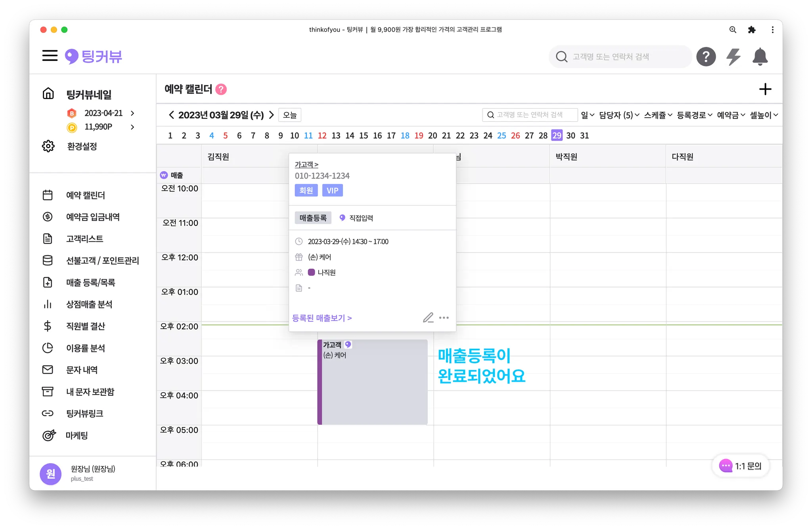Go to next day with right chevron
Viewport: 812px width, 529px height.
[272, 115]
